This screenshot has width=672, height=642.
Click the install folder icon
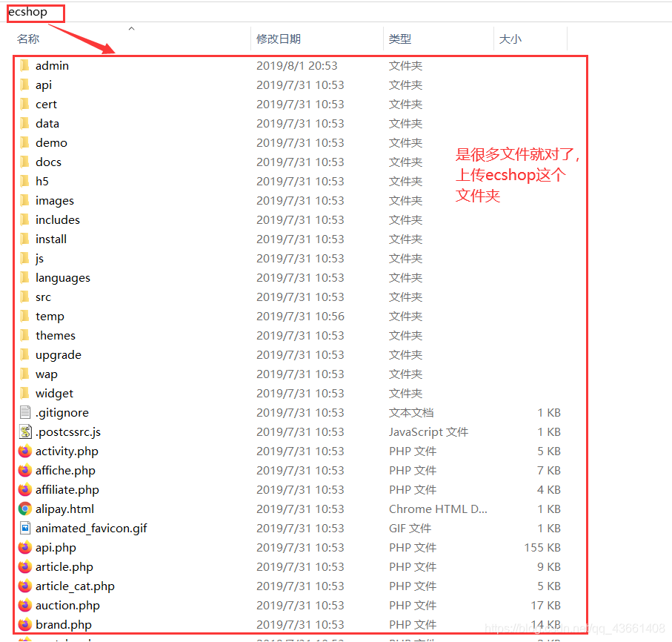[x=25, y=239]
